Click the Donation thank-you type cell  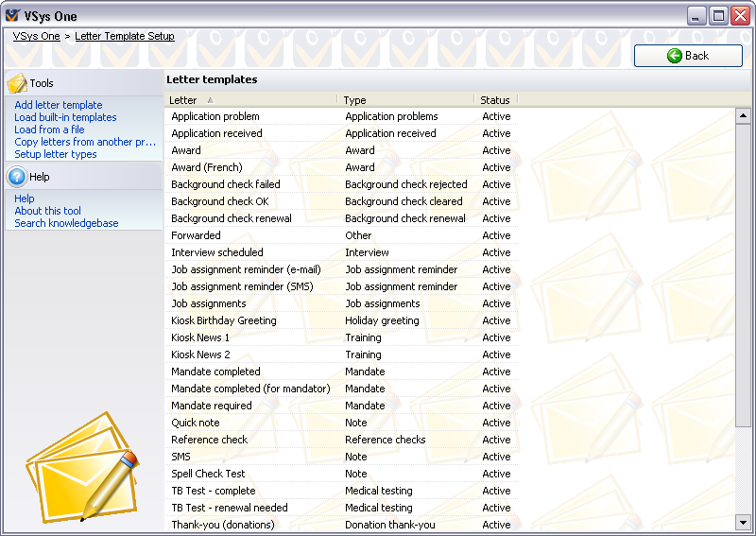(x=390, y=525)
